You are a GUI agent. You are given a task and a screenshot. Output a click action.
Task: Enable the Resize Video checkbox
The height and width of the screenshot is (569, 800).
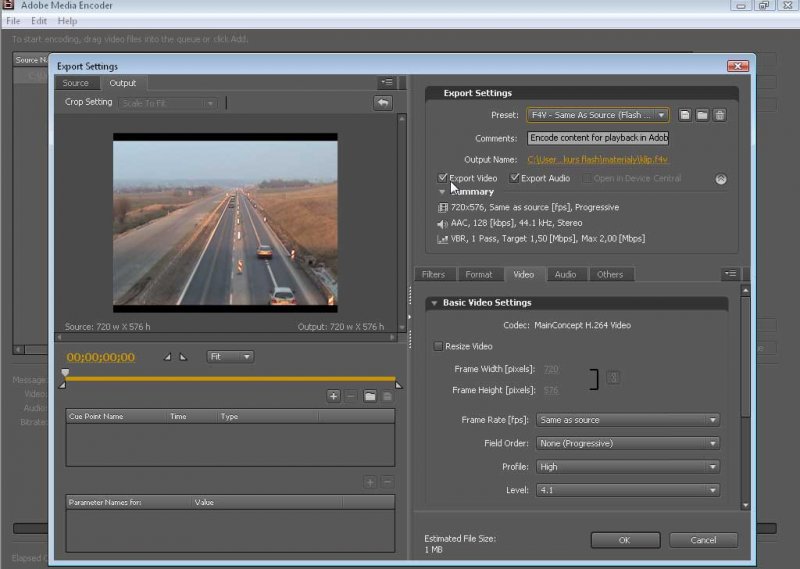coord(438,346)
